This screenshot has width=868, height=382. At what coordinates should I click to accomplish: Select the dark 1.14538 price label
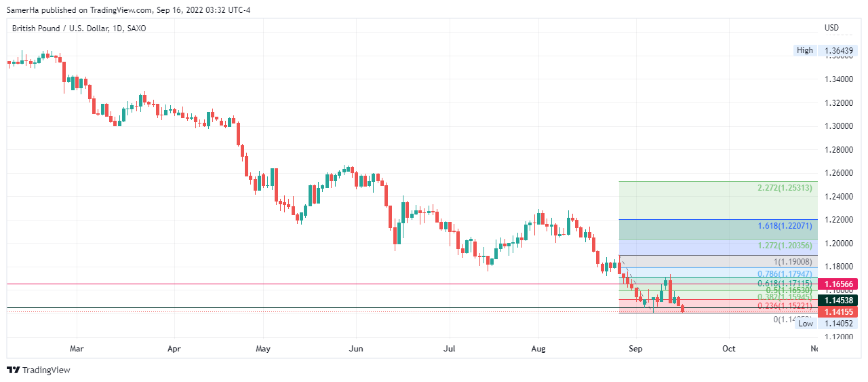click(x=840, y=300)
